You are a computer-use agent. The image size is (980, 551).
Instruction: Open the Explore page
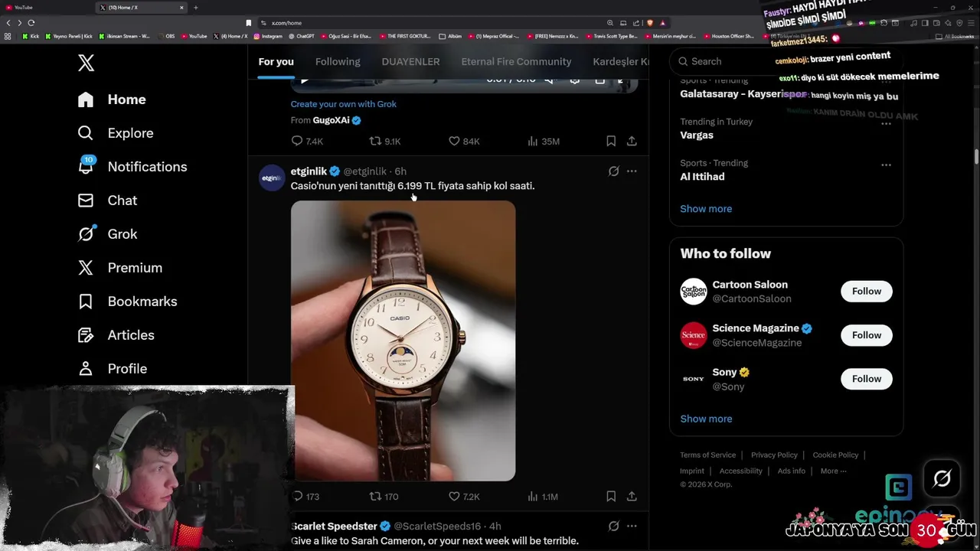(x=116, y=133)
